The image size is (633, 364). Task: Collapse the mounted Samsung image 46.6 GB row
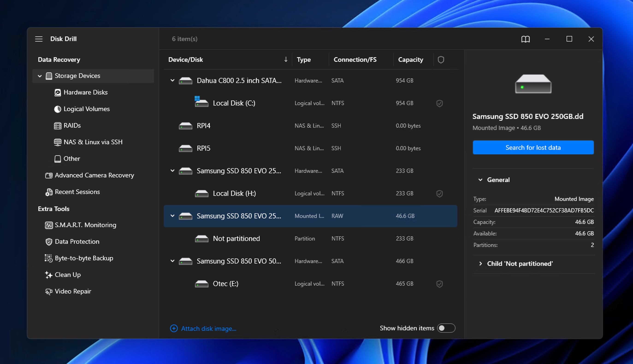coord(172,216)
